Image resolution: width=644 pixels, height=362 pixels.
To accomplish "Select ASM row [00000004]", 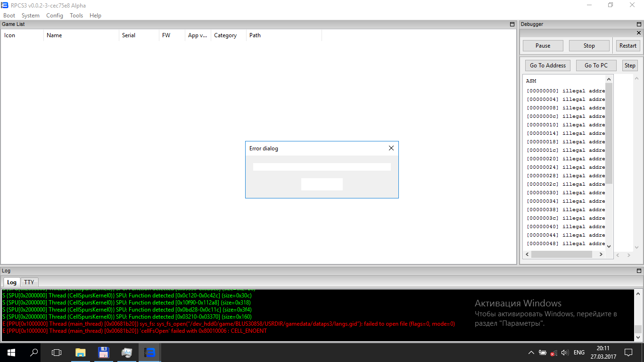I will (566, 99).
